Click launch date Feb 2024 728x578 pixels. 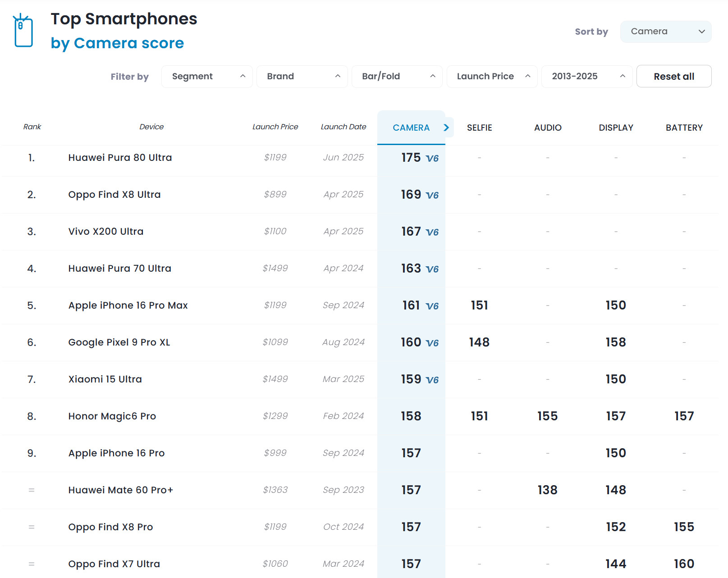[x=343, y=416]
